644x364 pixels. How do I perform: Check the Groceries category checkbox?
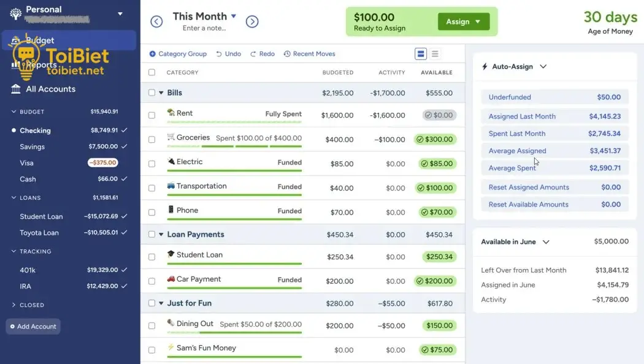coord(152,140)
